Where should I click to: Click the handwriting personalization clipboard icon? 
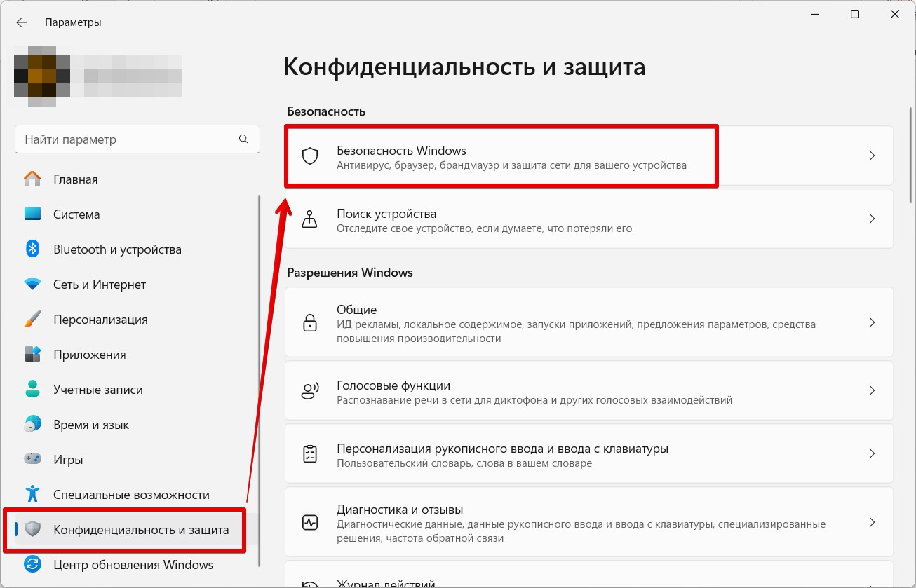(309, 453)
